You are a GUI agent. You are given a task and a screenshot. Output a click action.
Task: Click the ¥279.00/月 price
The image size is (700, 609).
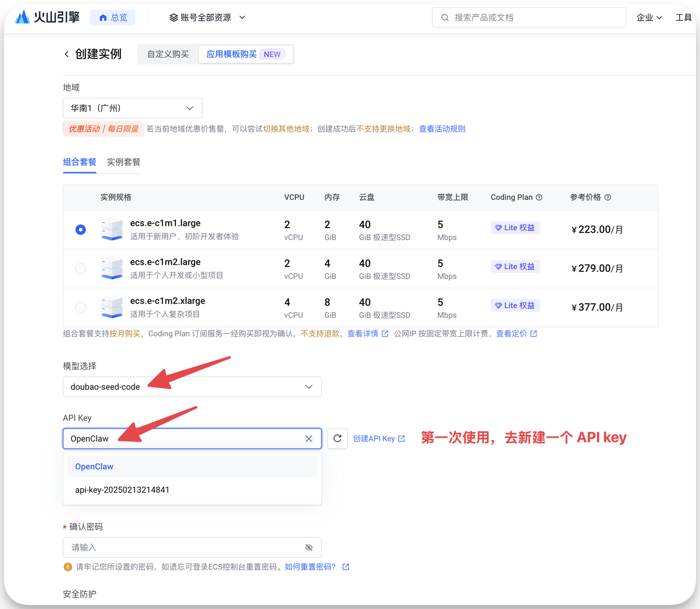tap(597, 269)
